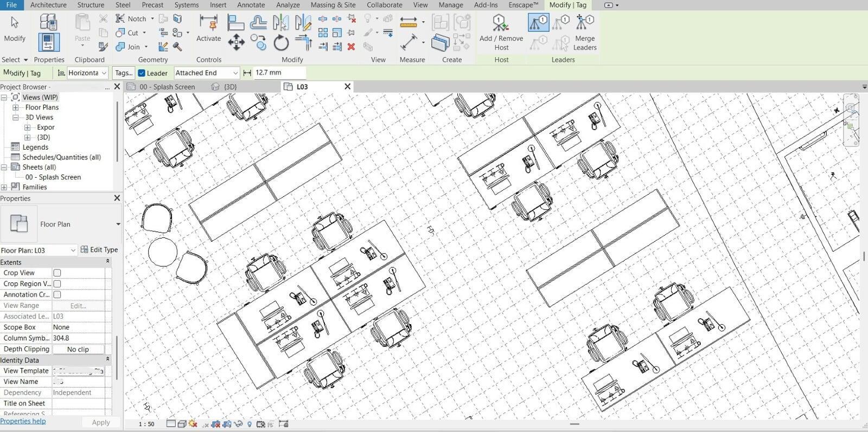Toggle Crop Region Visible checkbox
Viewport: 868px width, 432px height.
(x=57, y=284)
